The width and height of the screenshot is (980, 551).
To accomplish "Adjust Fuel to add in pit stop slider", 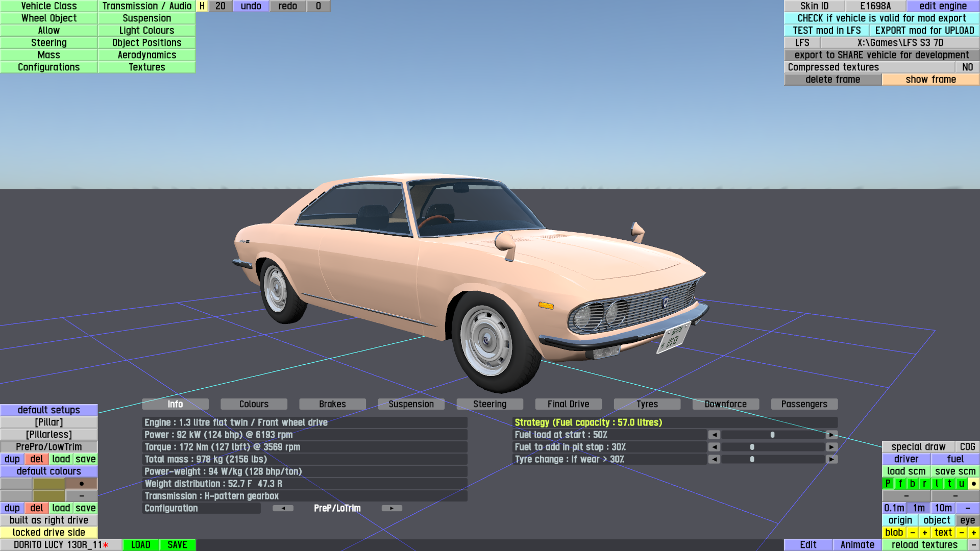I will 752,447.
